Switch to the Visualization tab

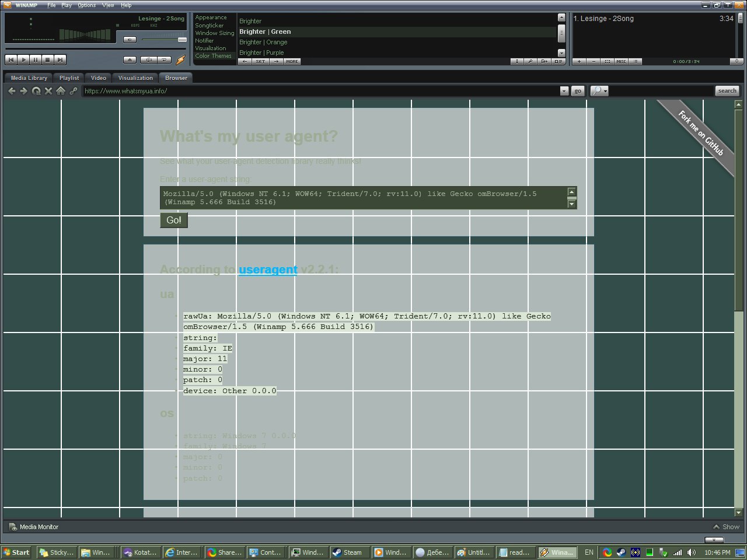click(135, 78)
